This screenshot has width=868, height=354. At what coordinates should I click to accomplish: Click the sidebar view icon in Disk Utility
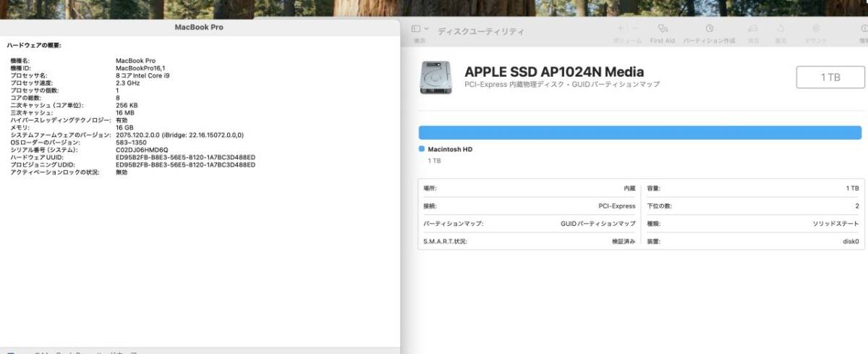coord(416,29)
